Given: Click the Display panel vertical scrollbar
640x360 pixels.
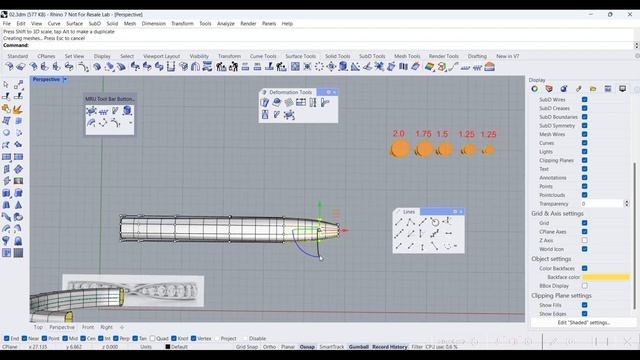Looking at the screenshot, I should pos(634,235).
